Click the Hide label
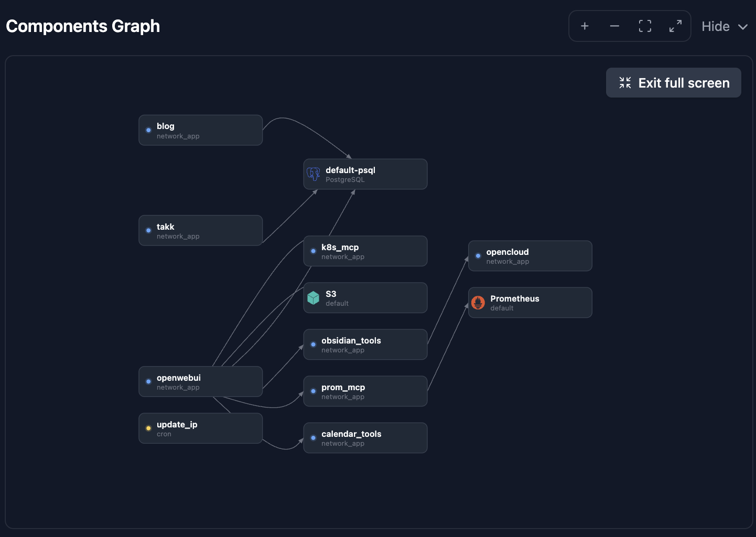756x537 pixels. (716, 27)
